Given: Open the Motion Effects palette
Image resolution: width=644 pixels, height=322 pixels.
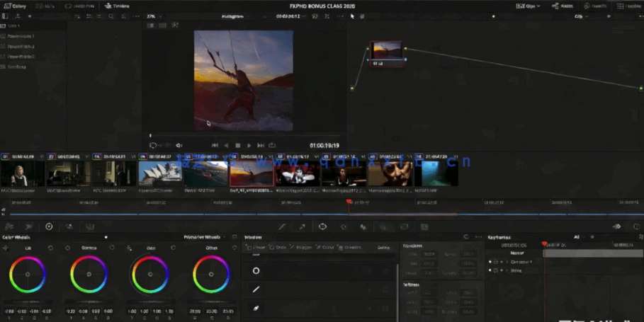Looking at the screenshot, I should click(x=89, y=226).
